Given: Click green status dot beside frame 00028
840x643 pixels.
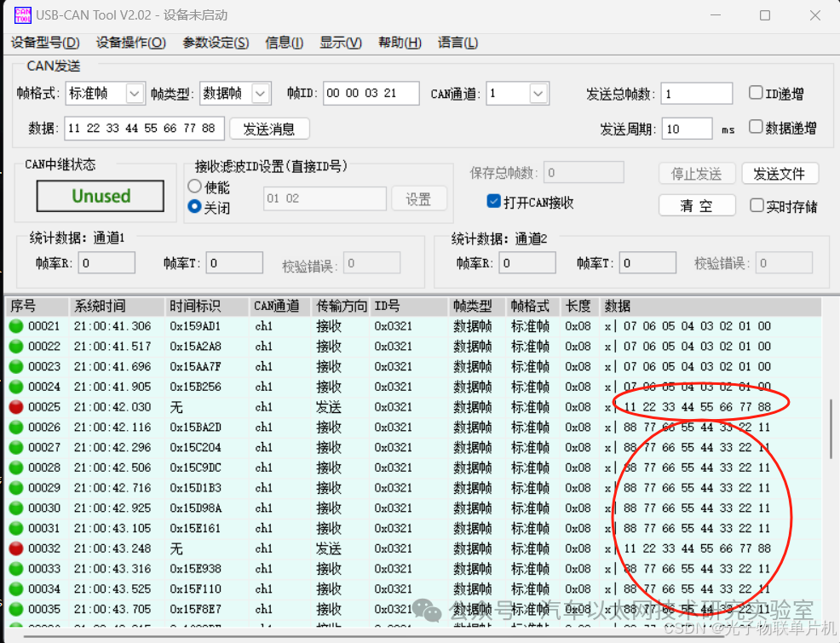Looking at the screenshot, I should [18, 468].
